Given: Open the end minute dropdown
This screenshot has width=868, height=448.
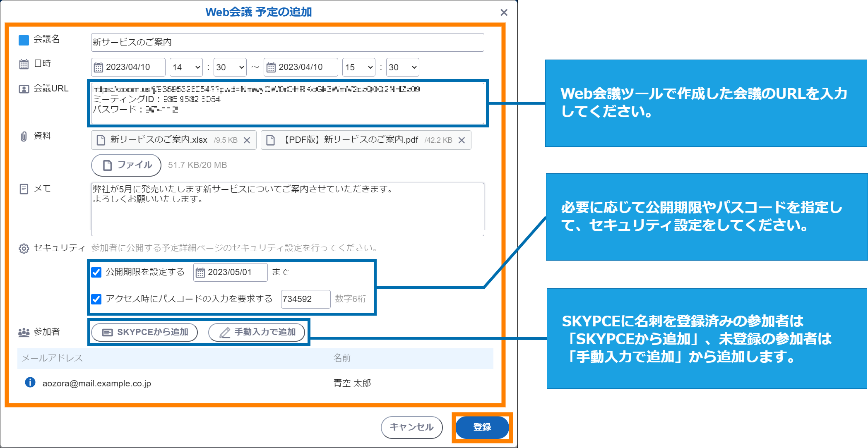Looking at the screenshot, I should pyautogui.click(x=403, y=67).
